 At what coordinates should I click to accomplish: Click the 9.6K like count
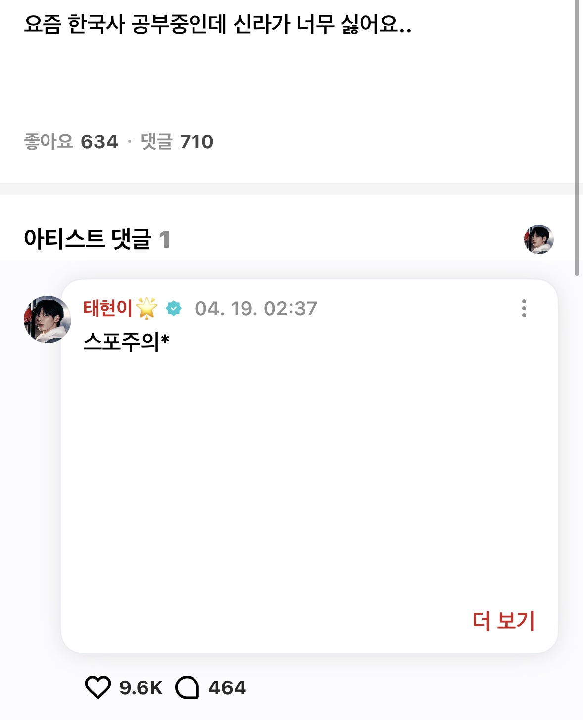(141, 688)
